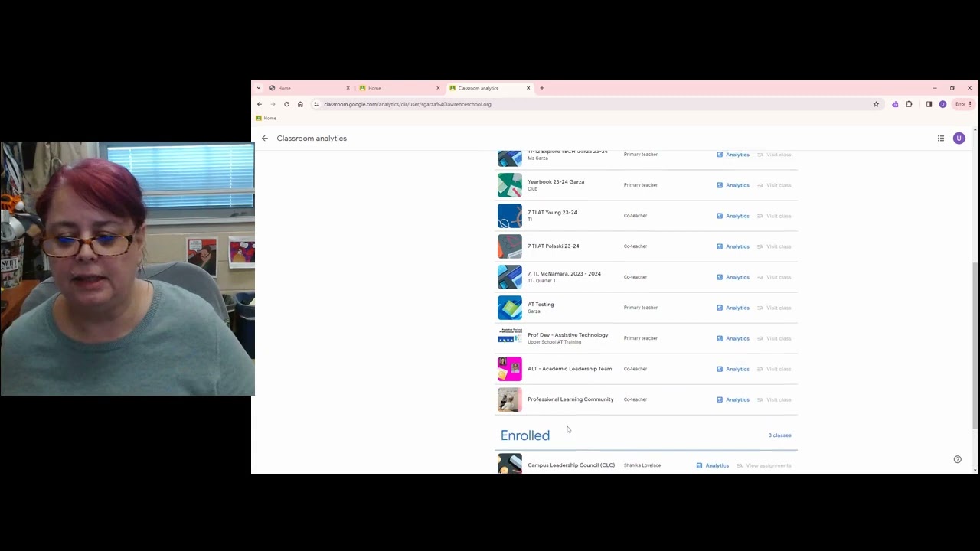
Task: Open Analytics for ALT - Academic Leadership Team
Action: click(x=733, y=369)
